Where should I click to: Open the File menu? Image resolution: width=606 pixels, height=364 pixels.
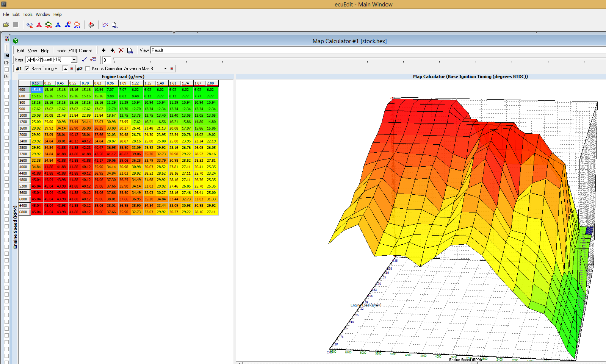click(6, 14)
